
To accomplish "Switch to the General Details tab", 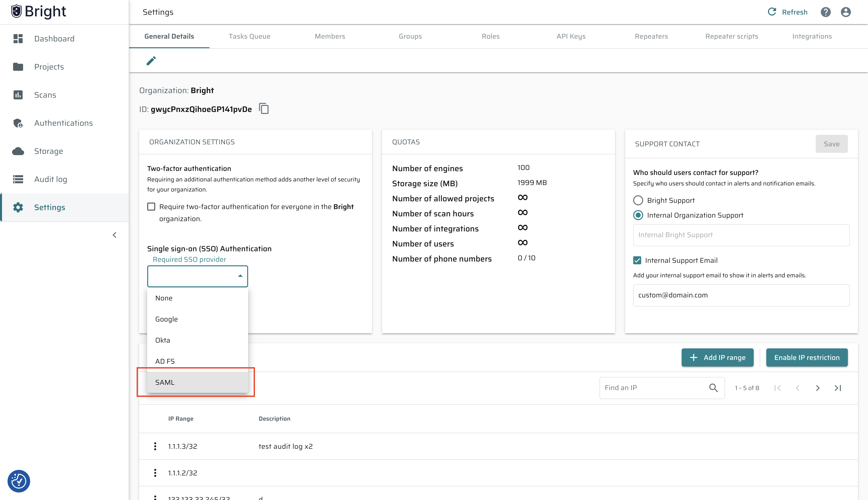I will [169, 36].
